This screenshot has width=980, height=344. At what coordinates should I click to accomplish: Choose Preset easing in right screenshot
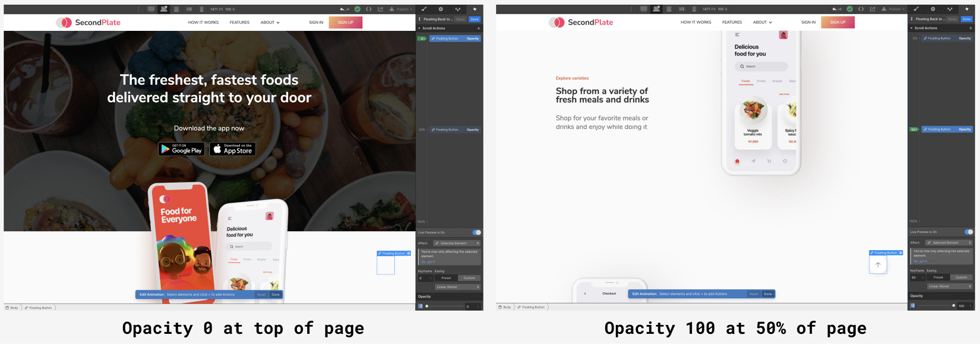(x=938, y=277)
